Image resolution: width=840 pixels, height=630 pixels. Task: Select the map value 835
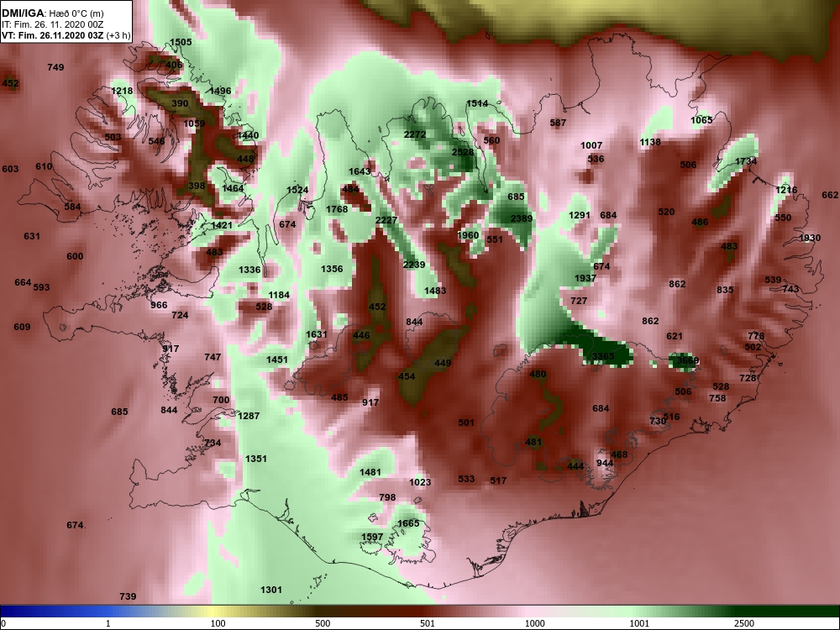click(x=725, y=291)
